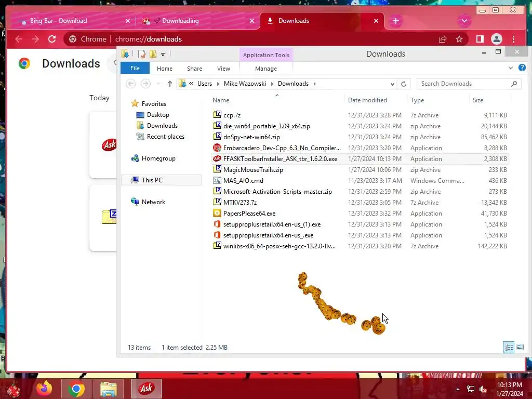
Task: Open recent locations dropdown arrow
Action: coord(158,84)
